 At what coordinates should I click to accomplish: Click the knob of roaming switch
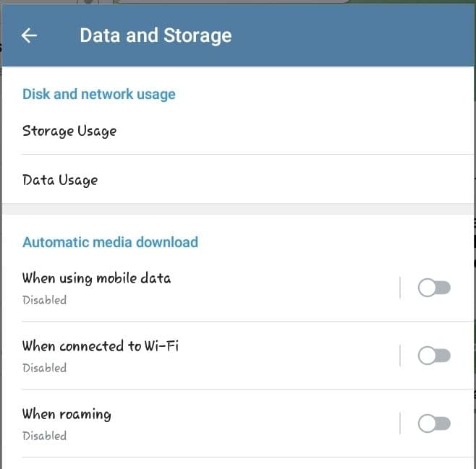pos(427,423)
